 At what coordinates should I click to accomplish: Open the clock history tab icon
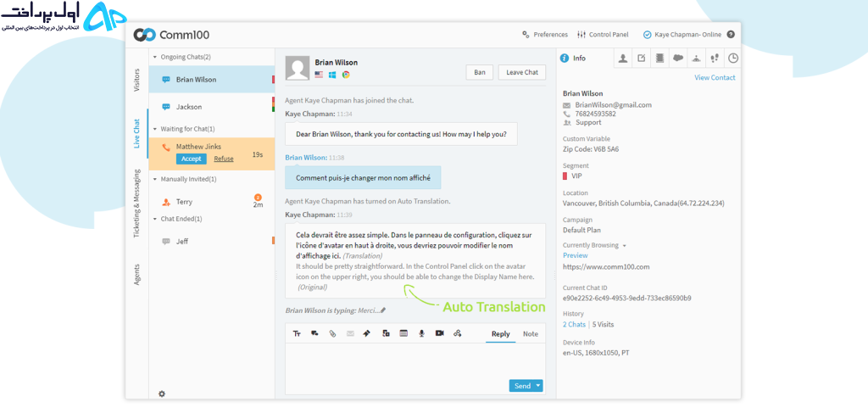coord(733,59)
